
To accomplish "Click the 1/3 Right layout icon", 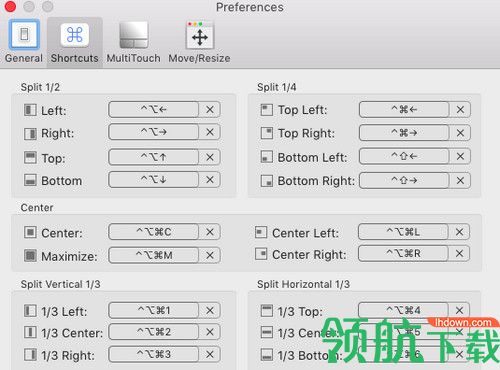I will point(30,355).
